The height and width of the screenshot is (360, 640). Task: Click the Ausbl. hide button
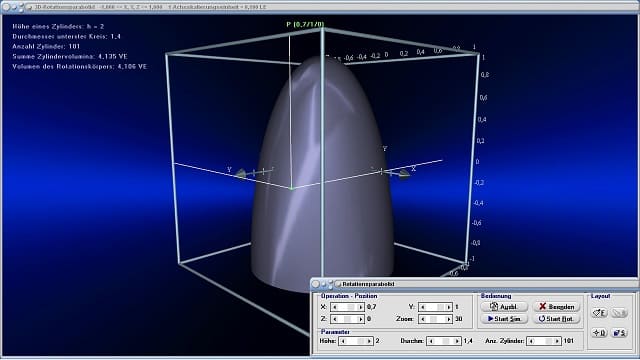(x=504, y=307)
